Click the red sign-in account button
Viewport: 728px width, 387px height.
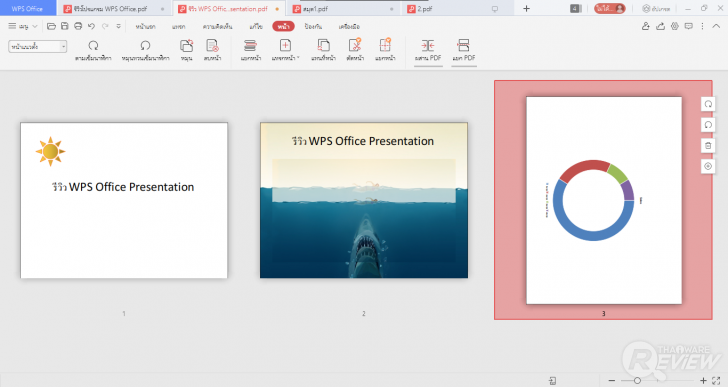click(x=610, y=8)
